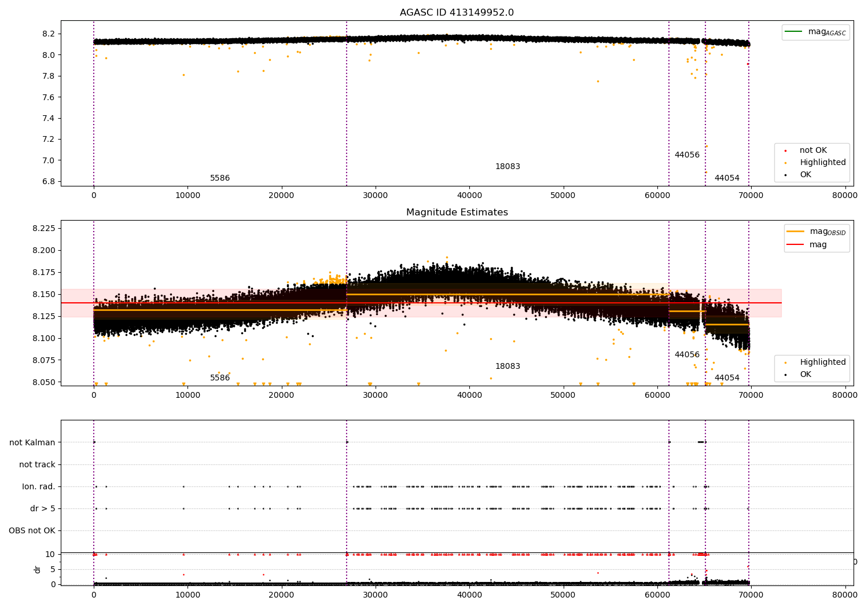Click the orange line sample beside mag OBSID legend
The height and width of the screenshot is (608, 868).
click(x=795, y=232)
